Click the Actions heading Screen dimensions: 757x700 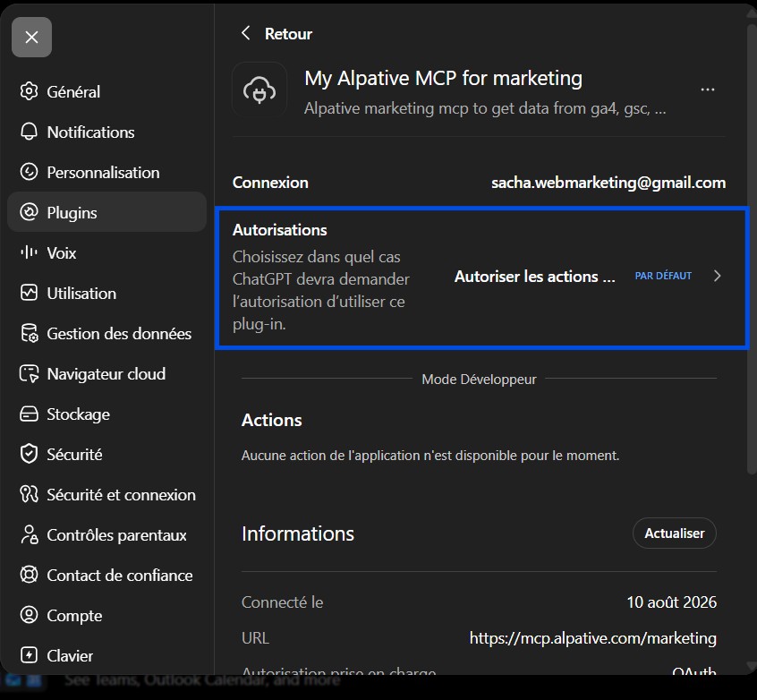pyautogui.click(x=272, y=421)
